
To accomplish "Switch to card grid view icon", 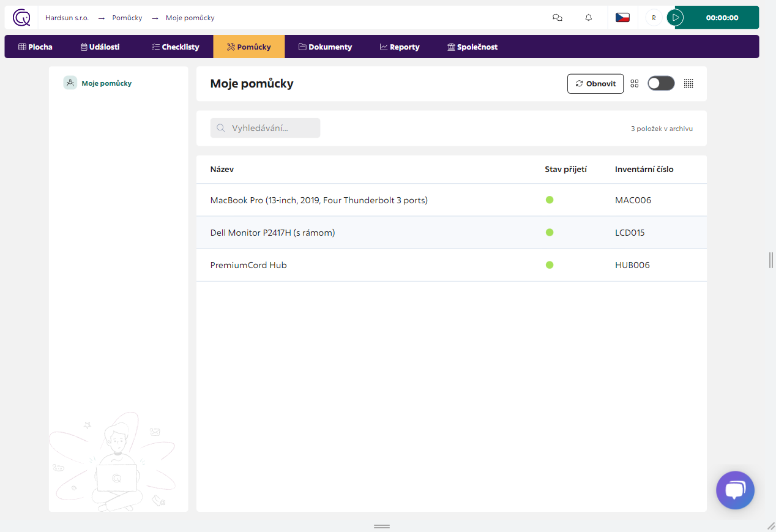I will click(x=635, y=84).
